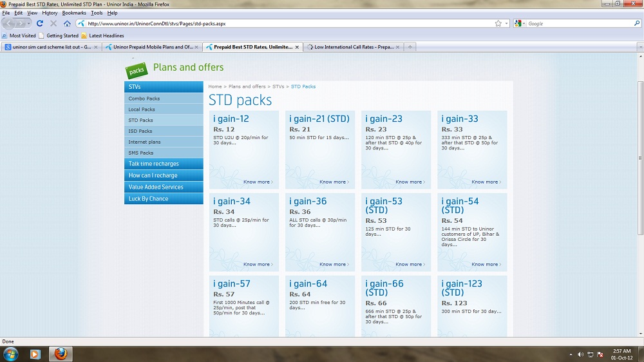Open Combo Packs sidebar link

click(164, 98)
